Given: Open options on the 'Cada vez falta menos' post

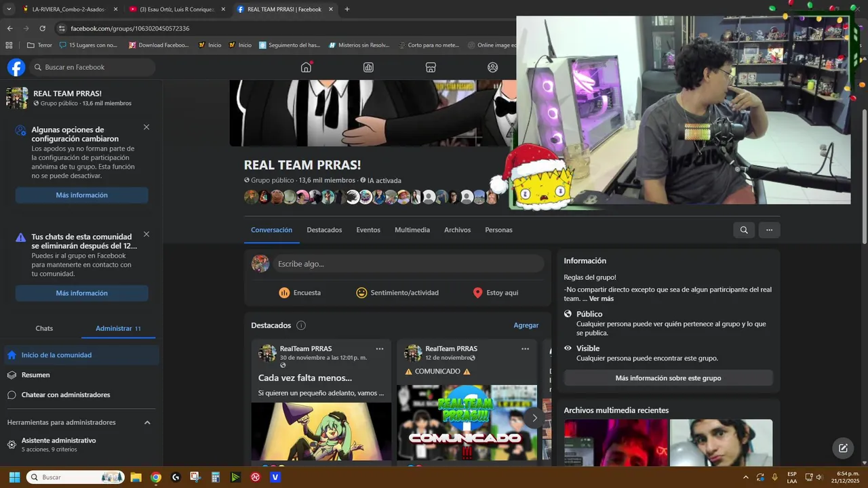Looking at the screenshot, I should (x=380, y=349).
